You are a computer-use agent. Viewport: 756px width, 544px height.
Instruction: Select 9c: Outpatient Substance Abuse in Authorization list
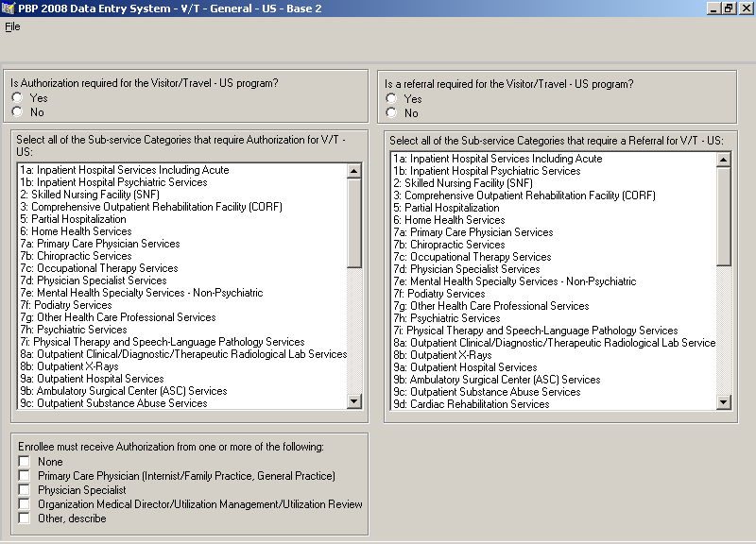coord(182,403)
